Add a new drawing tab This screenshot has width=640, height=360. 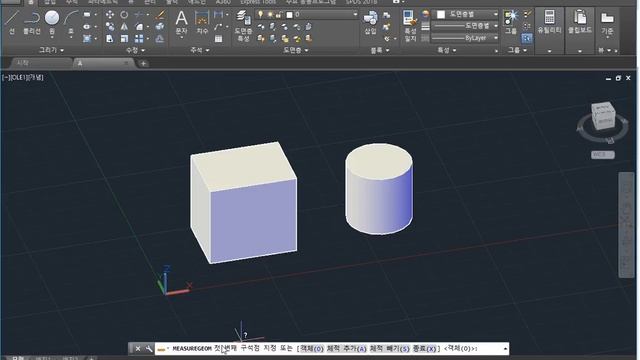[x=143, y=63]
